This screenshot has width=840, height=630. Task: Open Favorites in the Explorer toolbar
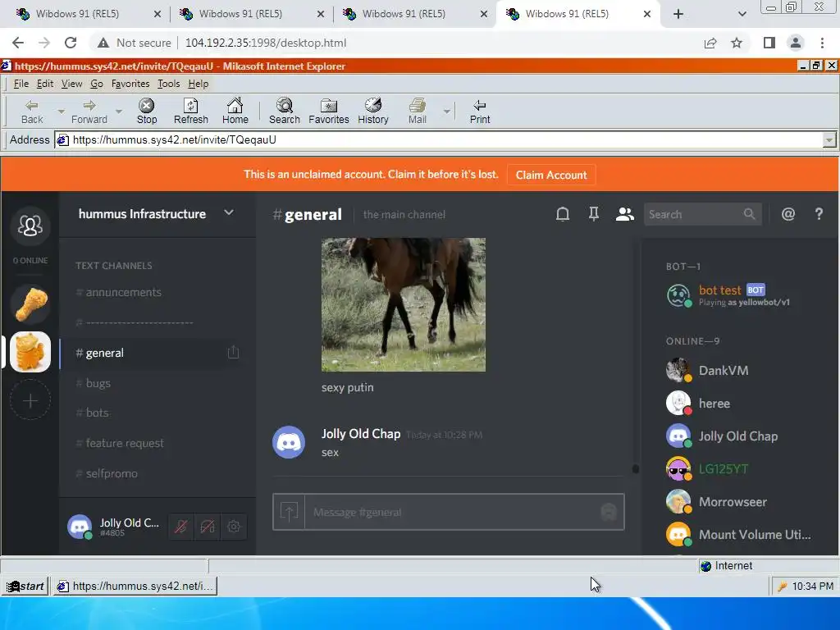tap(328, 112)
